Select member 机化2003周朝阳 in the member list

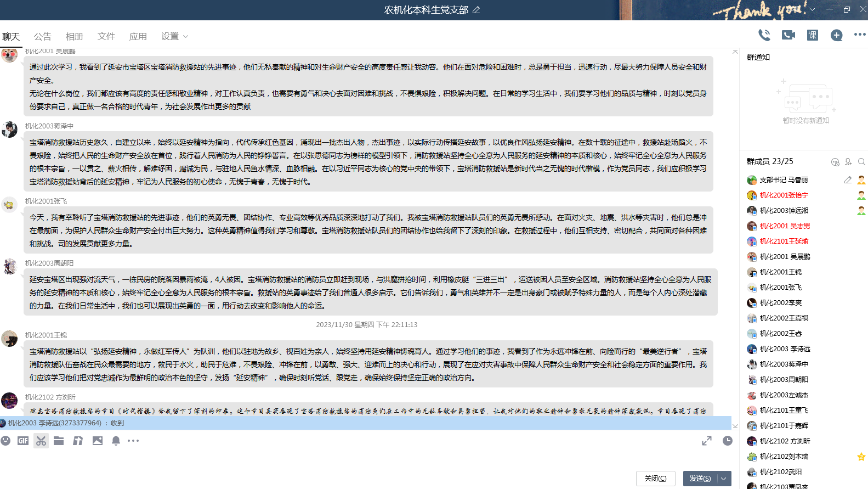pos(784,380)
